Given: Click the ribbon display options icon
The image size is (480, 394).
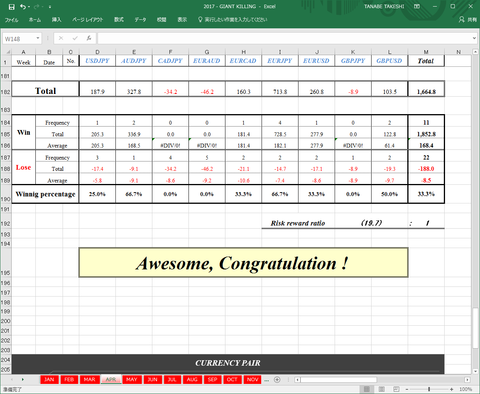Looking at the screenshot, I should tap(417, 6).
